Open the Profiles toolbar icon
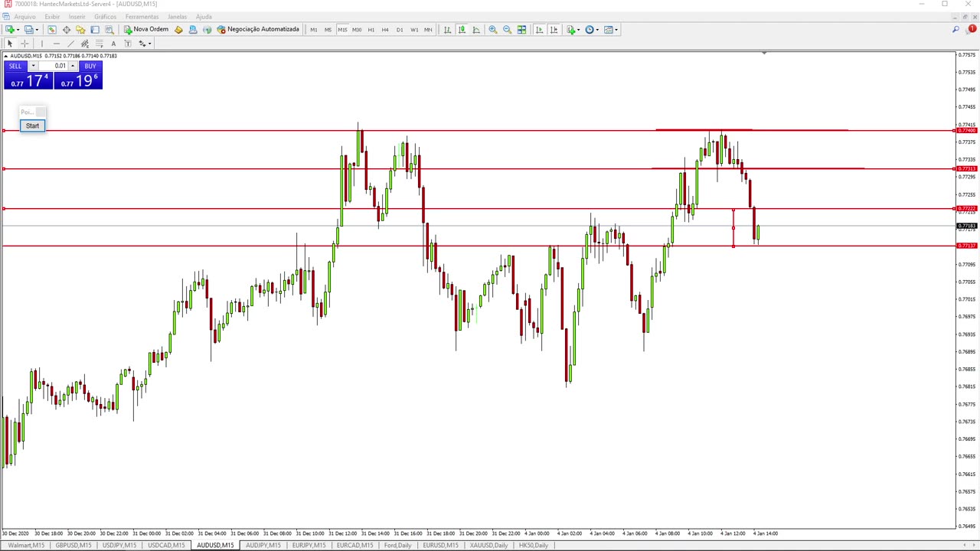 [28, 30]
